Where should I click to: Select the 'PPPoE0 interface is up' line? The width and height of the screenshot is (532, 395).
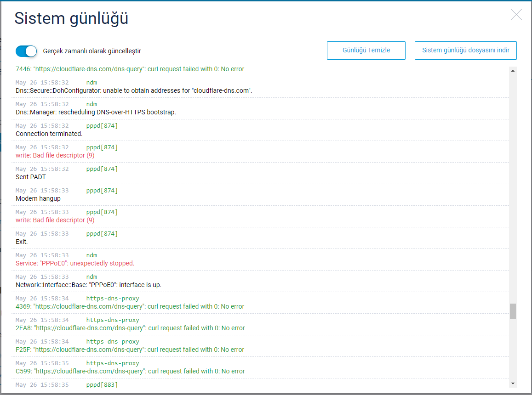point(89,285)
